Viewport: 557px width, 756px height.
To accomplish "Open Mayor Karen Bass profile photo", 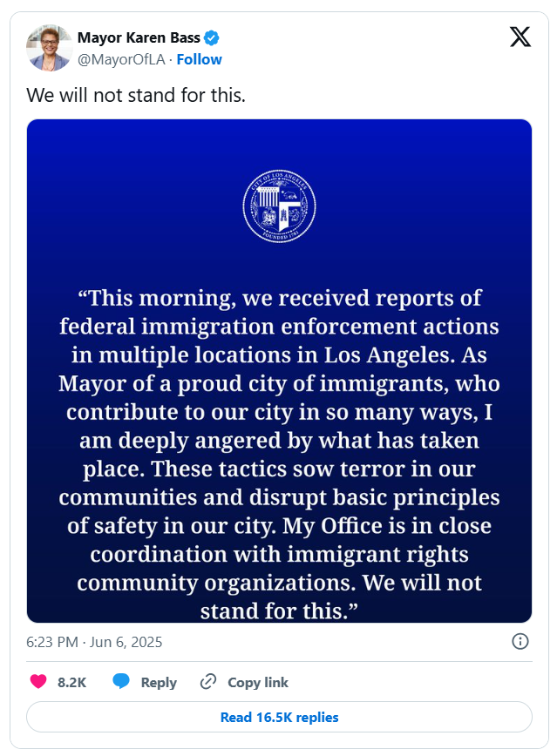I will tap(49, 48).
